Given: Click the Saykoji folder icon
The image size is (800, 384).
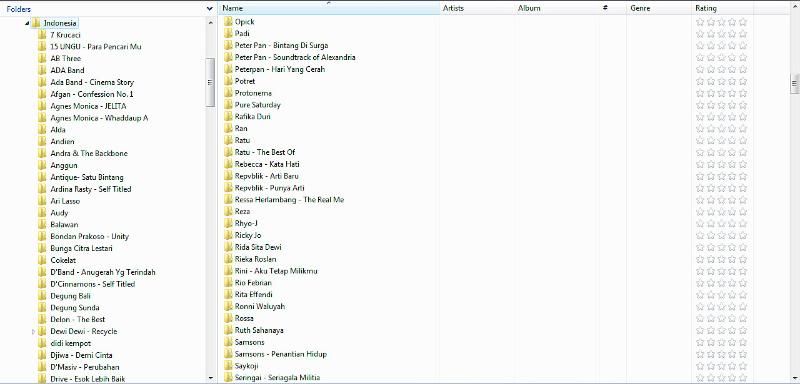Looking at the screenshot, I should click(228, 366).
